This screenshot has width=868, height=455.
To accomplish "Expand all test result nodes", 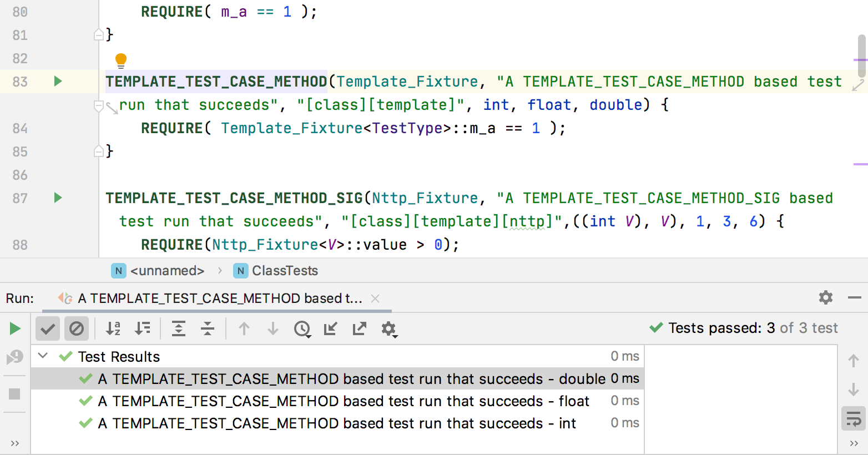I will (x=179, y=328).
